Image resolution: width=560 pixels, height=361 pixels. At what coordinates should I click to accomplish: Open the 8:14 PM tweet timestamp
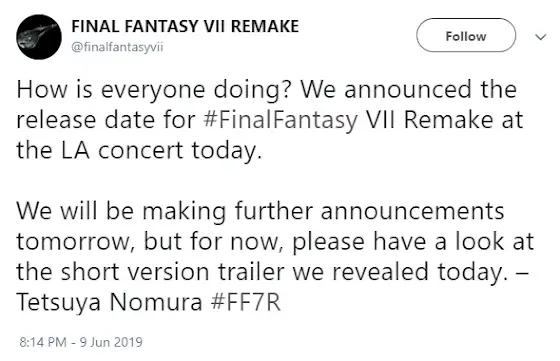[x=43, y=342]
